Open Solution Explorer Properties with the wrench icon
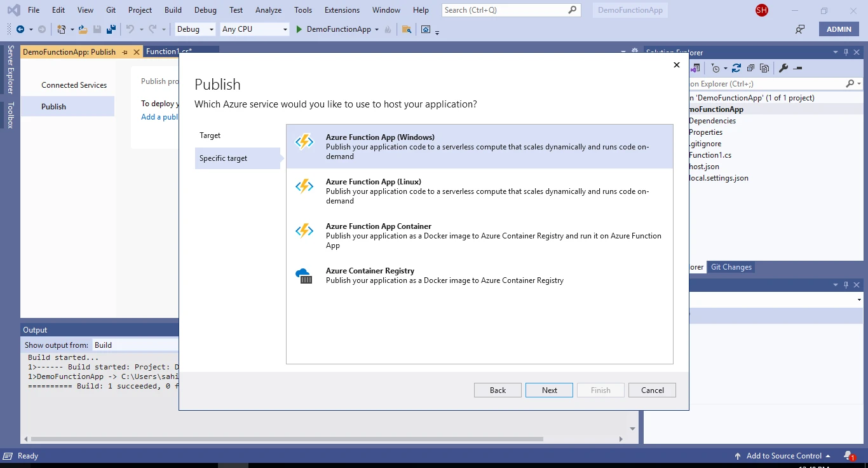868x468 pixels. [x=784, y=68]
